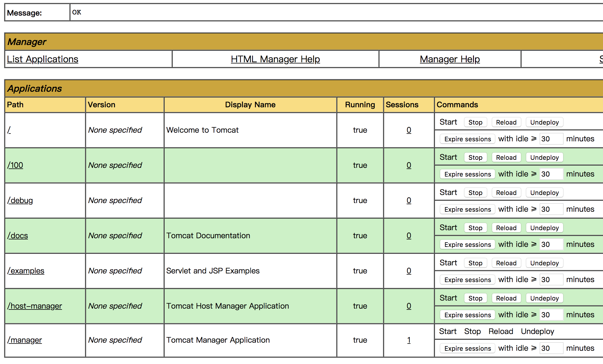
Task: Focus idle minutes field for root /
Action: [x=551, y=139]
